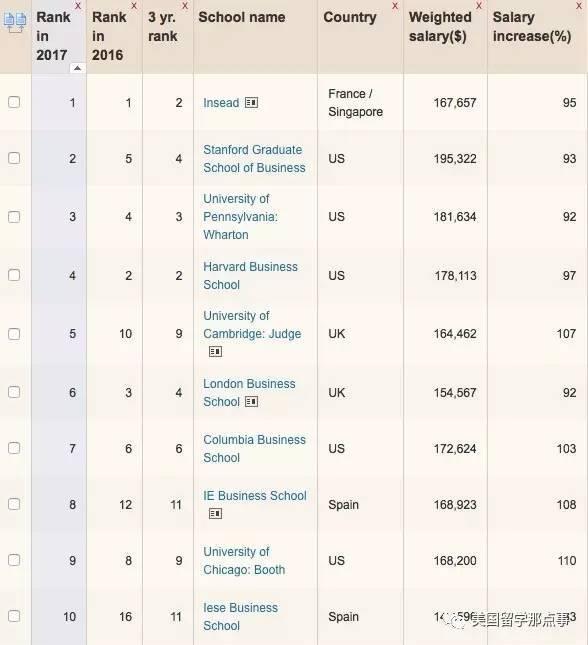Click weighted salary value 178,113
This screenshot has width=588, height=645.
(x=456, y=276)
